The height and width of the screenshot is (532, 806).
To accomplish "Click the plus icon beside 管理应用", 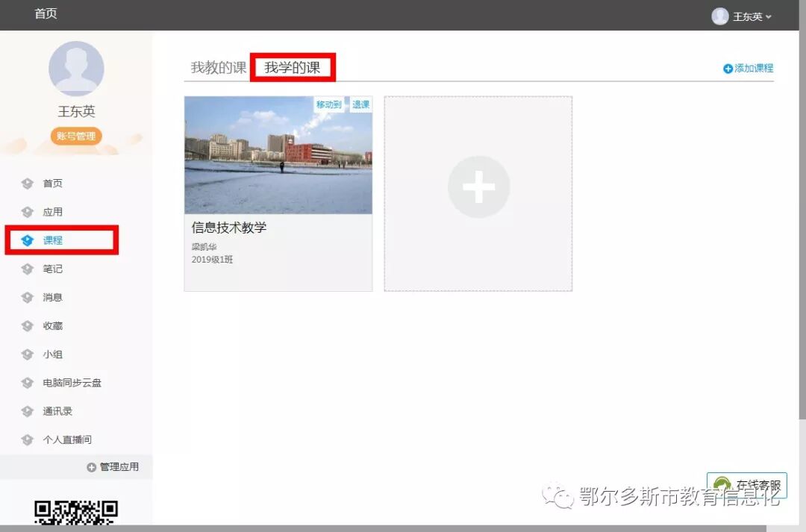I will [92, 467].
